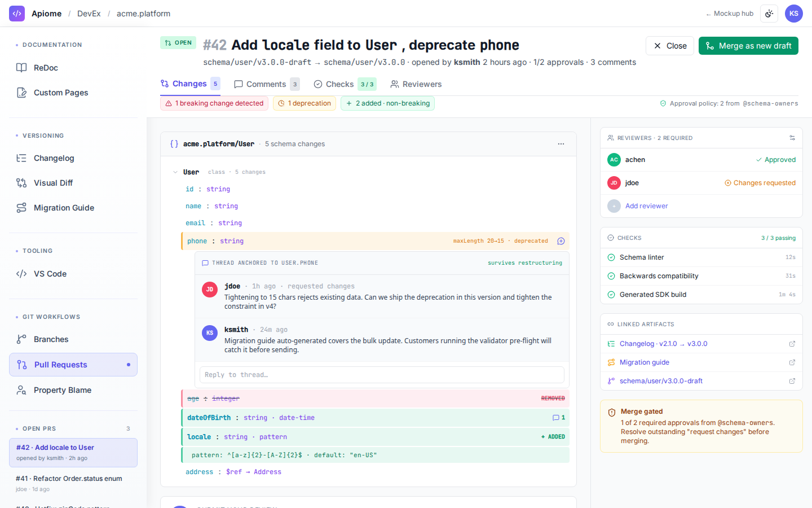The width and height of the screenshot is (812, 508).
Task: Open Migration Guide in sidebar
Action: (73, 208)
